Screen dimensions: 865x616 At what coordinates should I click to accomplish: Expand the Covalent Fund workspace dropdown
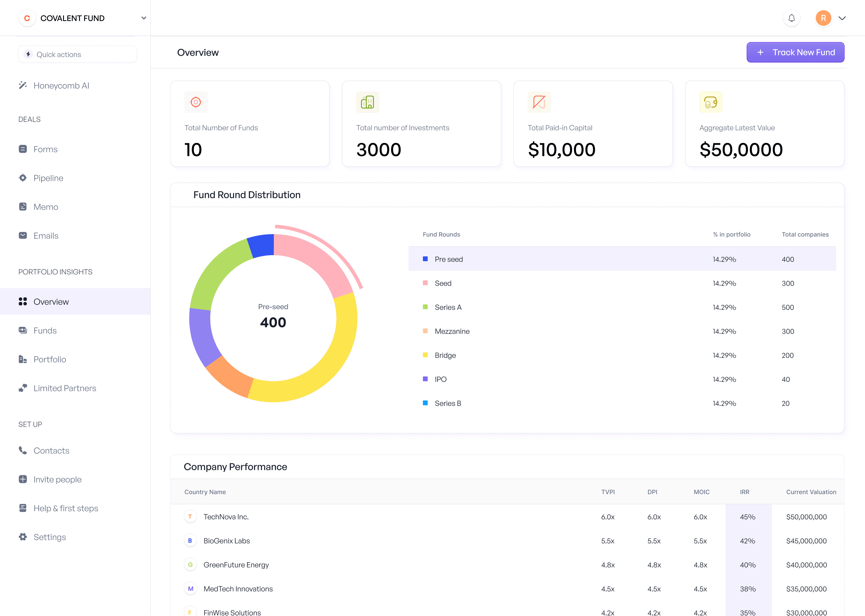pyautogui.click(x=143, y=18)
